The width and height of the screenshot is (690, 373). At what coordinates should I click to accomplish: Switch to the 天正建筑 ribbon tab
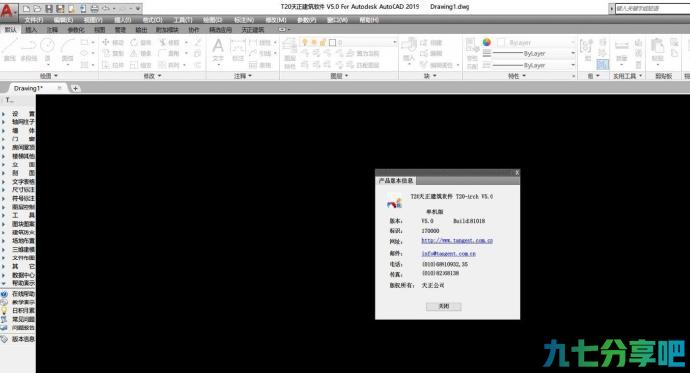click(x=253, y=29)
